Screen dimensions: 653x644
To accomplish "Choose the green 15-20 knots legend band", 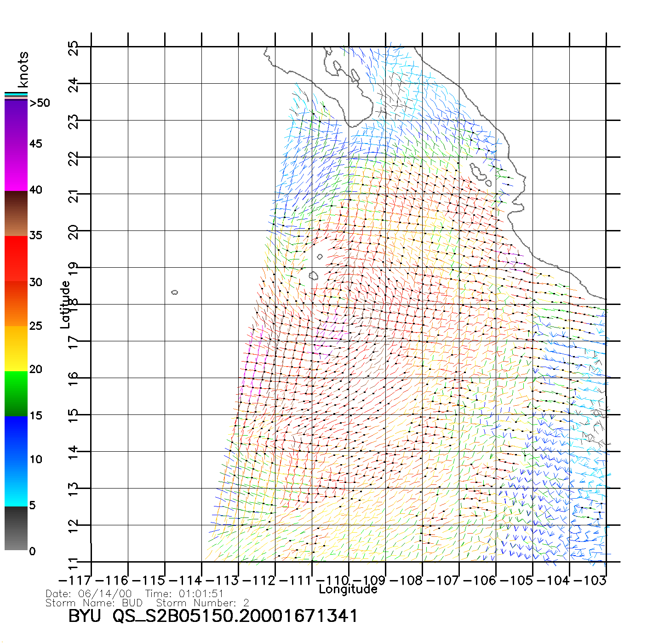I will click(x=16, y=394).
